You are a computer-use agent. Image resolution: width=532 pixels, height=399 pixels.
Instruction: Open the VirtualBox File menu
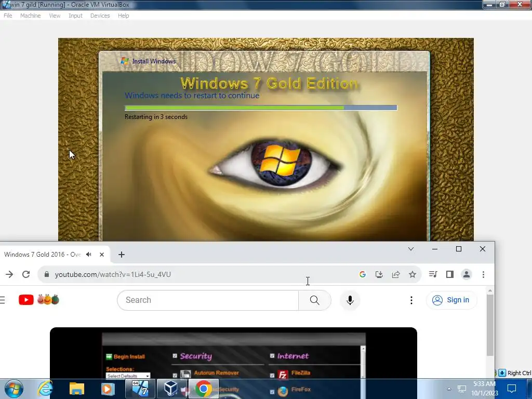[8, 16]
